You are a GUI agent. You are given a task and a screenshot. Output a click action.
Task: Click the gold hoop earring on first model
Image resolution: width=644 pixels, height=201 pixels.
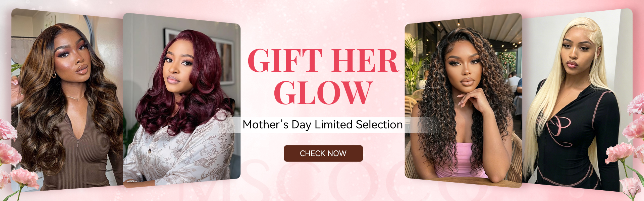pos(54,75)
